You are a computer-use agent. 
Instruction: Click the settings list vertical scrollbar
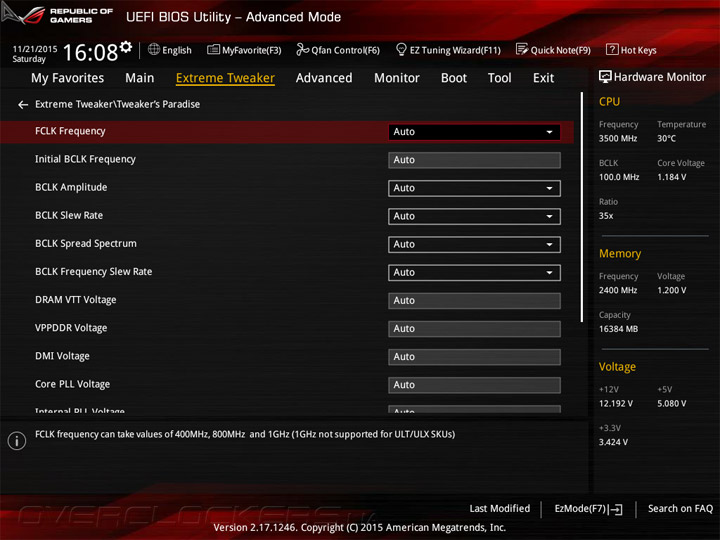582,207
